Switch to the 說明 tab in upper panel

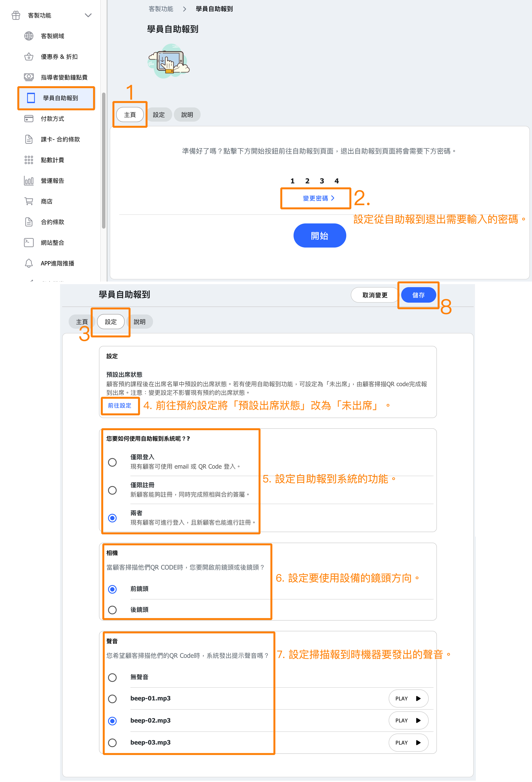(x=187, y=115)
